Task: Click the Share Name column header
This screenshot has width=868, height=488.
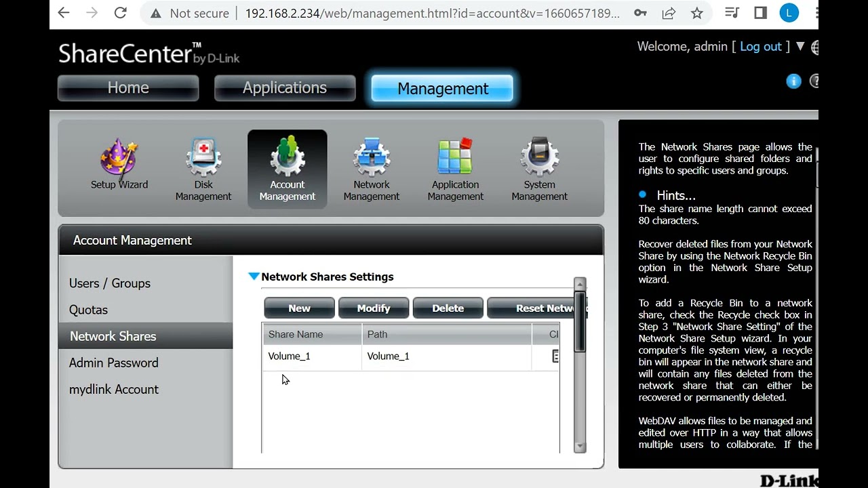Action: (x=312, y=334)
